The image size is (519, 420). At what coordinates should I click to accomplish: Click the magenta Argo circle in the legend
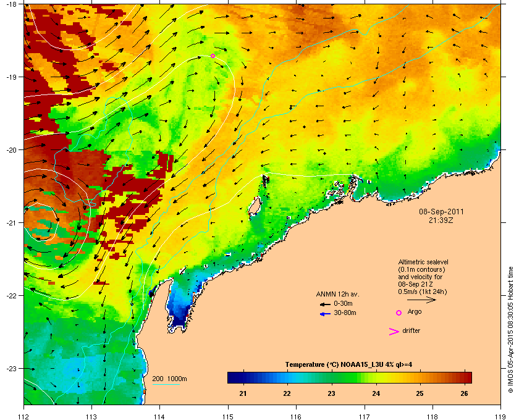pos(399,313)
